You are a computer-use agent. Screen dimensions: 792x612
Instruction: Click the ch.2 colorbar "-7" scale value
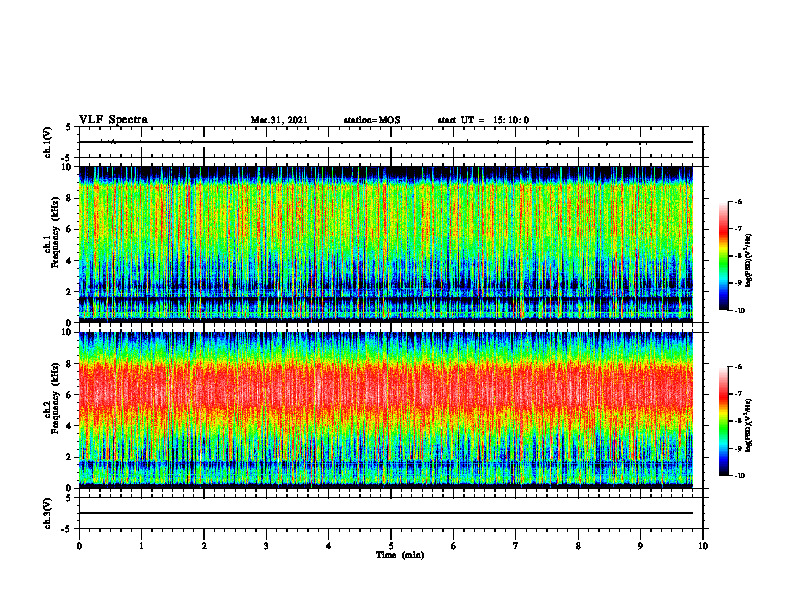[738, 394]
